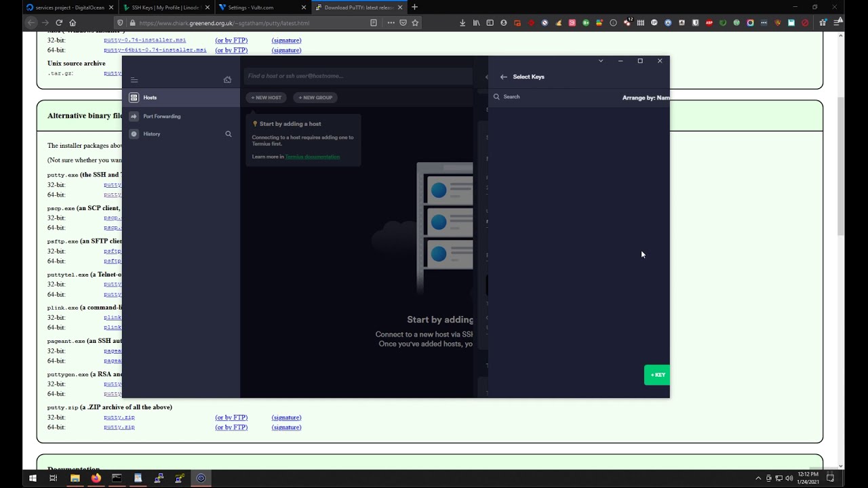Select Hosts in Termius sidebar
This screenshot has height=488, width=868.
point(181,98)
